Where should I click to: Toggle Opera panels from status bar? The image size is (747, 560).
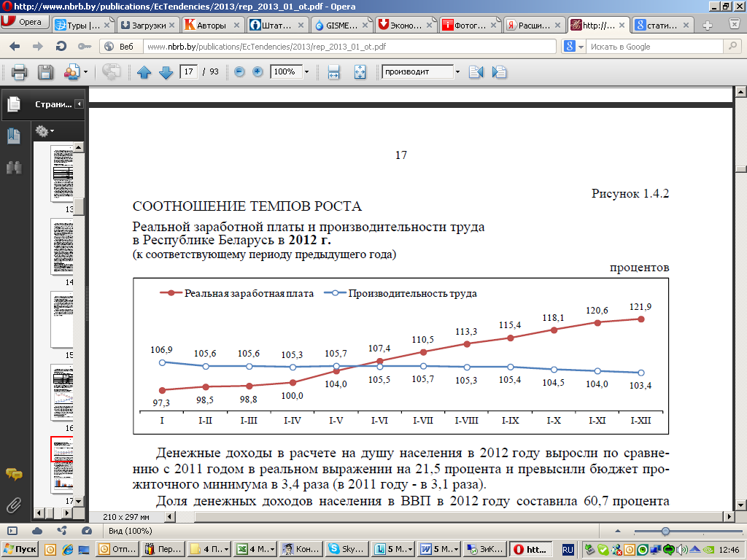[x=12, y=531]
